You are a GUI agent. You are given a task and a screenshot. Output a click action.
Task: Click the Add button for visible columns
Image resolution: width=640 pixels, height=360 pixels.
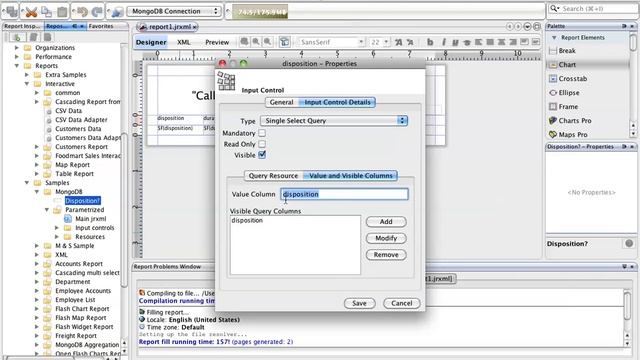coord(386,222)
